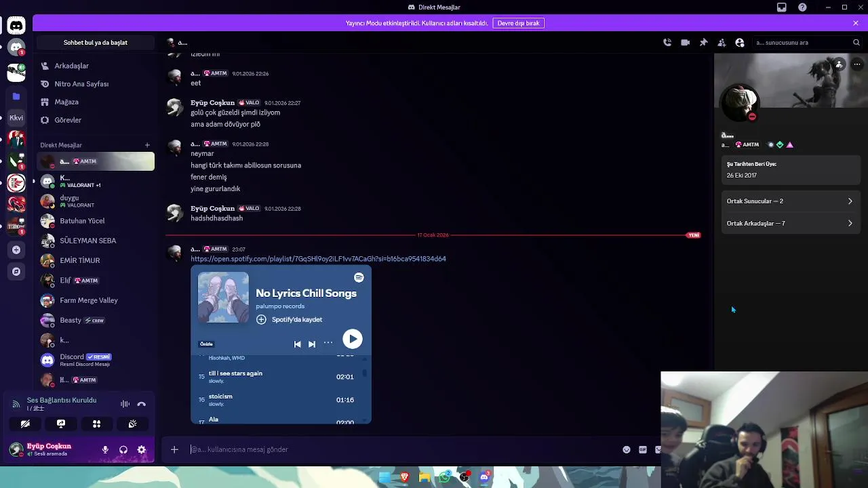Open DM with Elif

[x=96, y=281]
